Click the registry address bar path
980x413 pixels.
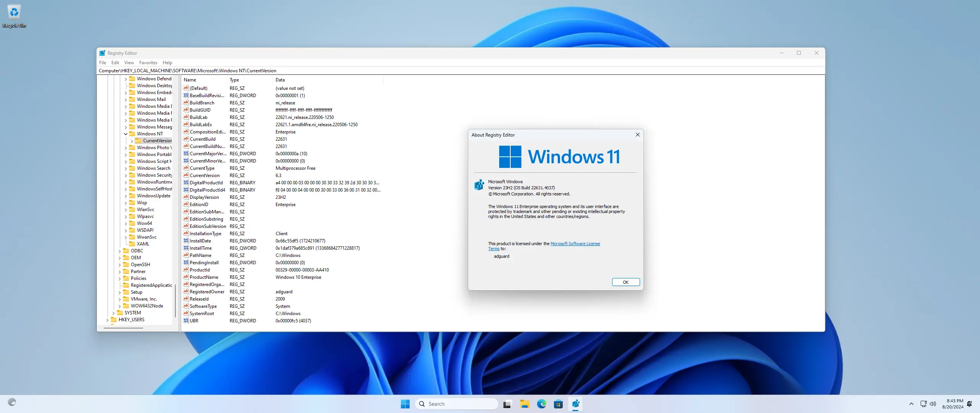coord(188,71)
